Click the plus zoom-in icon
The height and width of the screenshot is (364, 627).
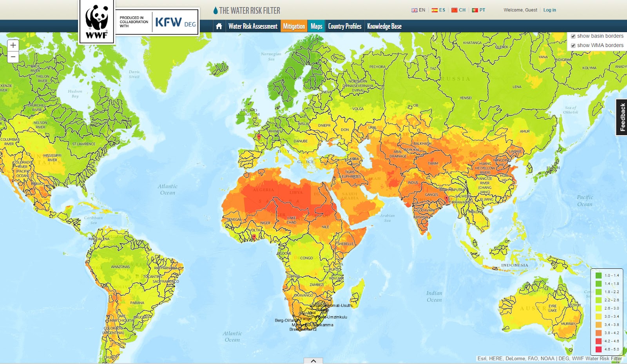13,45
